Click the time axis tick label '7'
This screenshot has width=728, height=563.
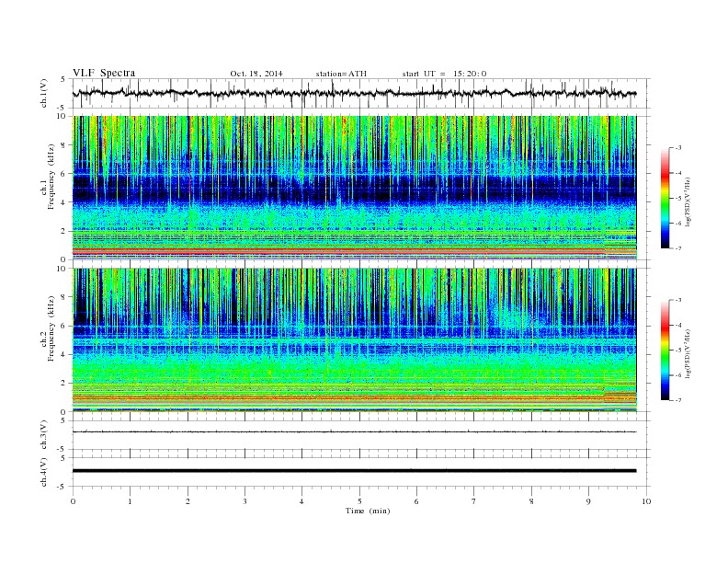click(474, 501)
